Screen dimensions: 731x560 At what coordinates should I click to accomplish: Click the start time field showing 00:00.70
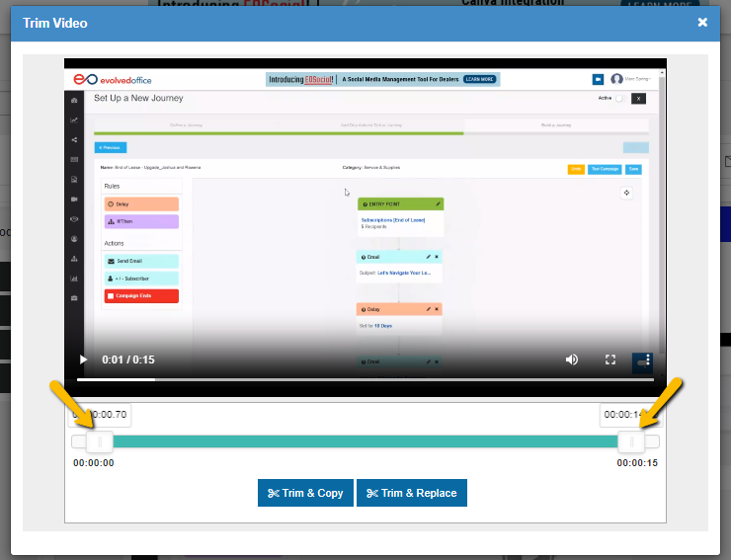[100, 415]
